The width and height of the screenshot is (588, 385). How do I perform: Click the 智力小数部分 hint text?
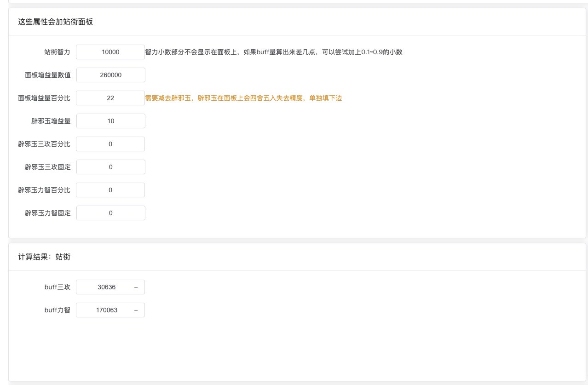point(274,52)
